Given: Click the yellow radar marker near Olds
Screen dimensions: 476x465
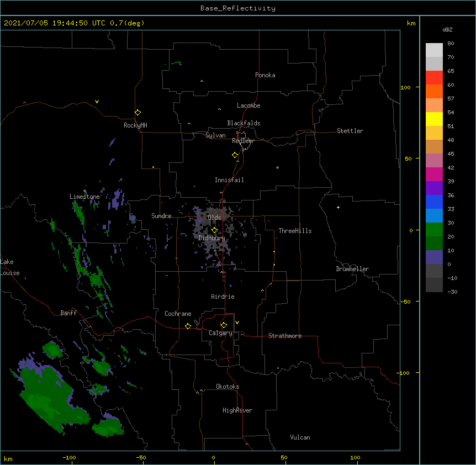Looking at the screenshot, I should click(x=214, y=230).
